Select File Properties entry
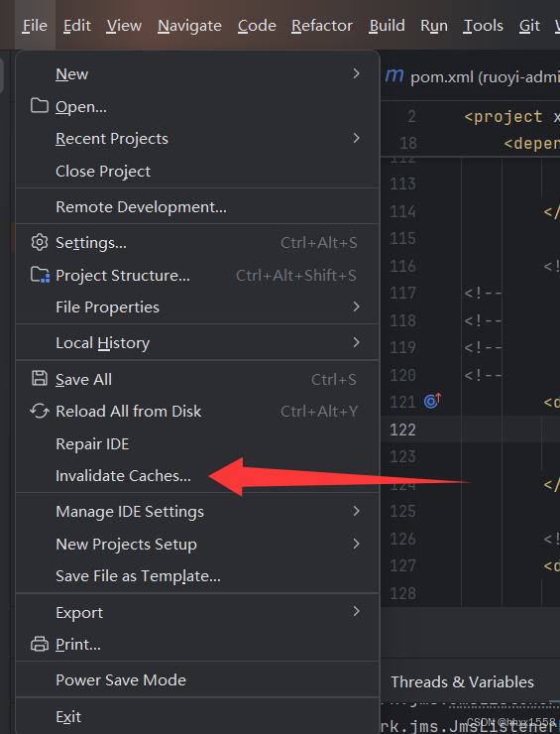 (x=197, y=307)
